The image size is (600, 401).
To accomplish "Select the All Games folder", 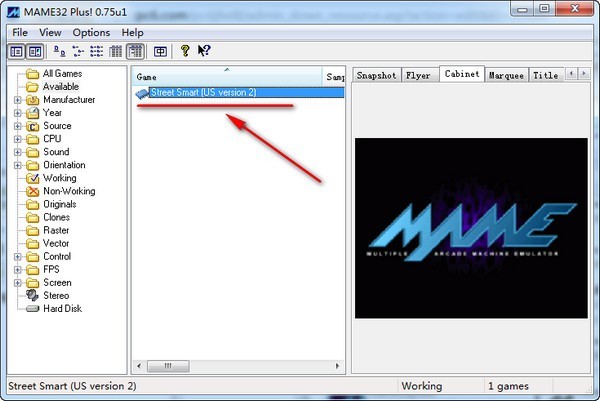I will coord(62,73).
